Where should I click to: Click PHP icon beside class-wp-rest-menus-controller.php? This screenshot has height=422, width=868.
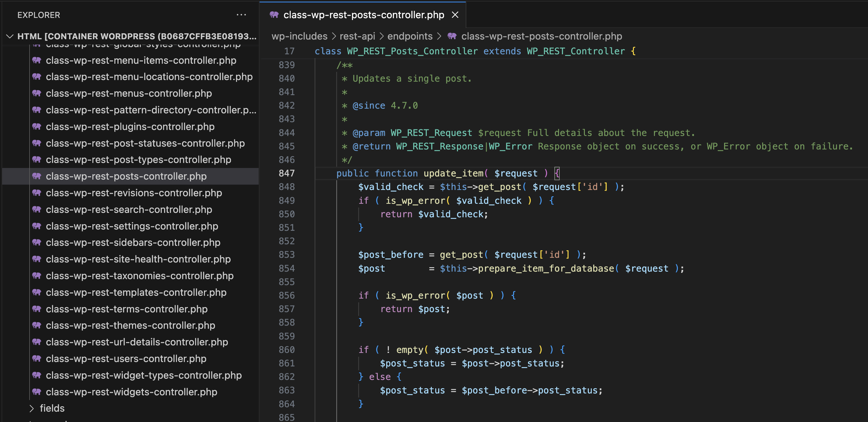(x=37, y=93)
